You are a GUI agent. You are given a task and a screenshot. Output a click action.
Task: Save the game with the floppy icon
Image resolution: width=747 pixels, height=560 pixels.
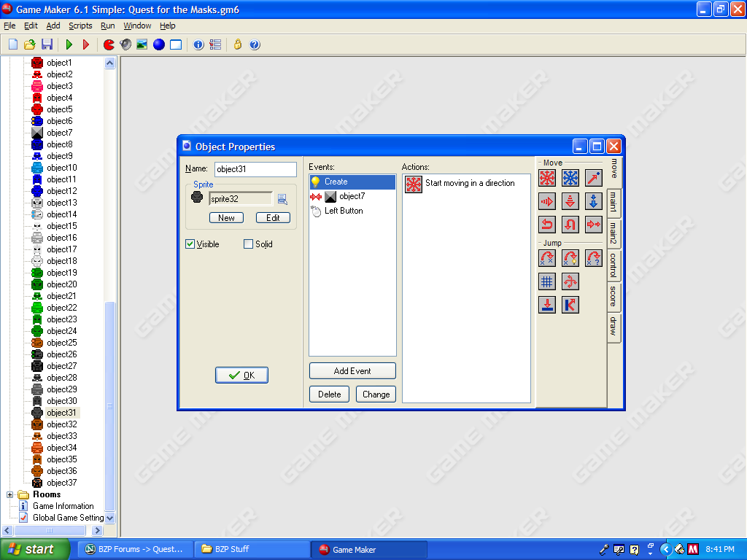click(47, 44)
